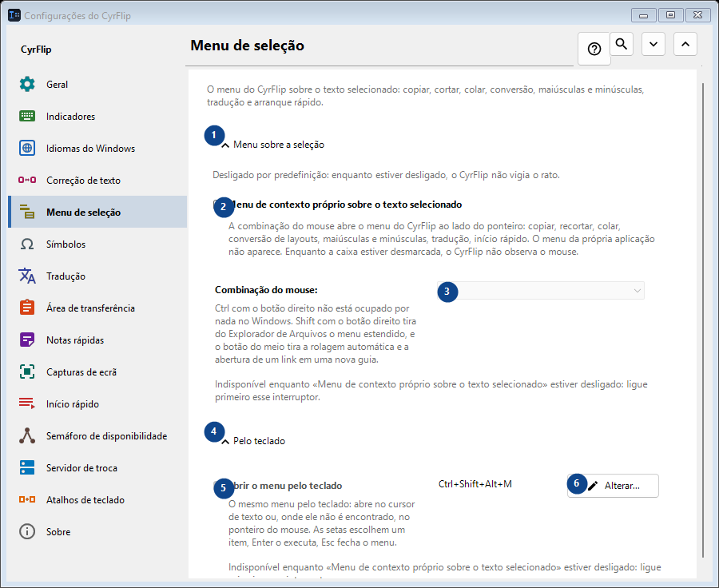Switch to the Atalhos de teclado page
Viewport: 719px width, 588px height.
97,500
